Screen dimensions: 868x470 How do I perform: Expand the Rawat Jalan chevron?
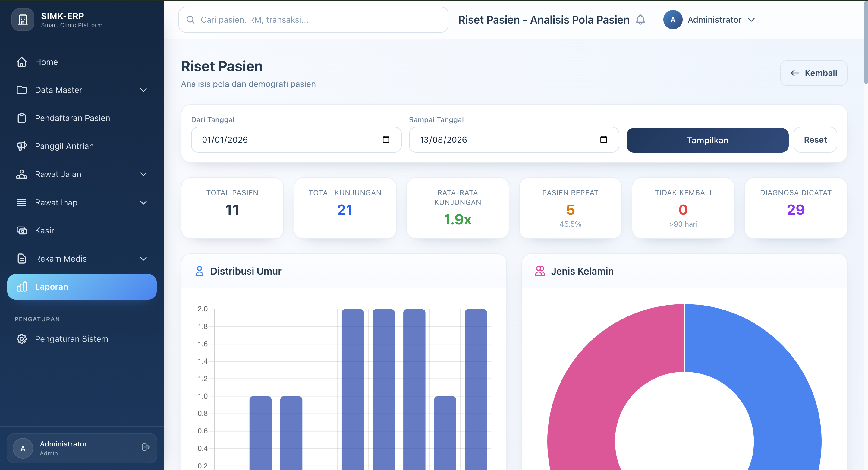tap(143, 174)
